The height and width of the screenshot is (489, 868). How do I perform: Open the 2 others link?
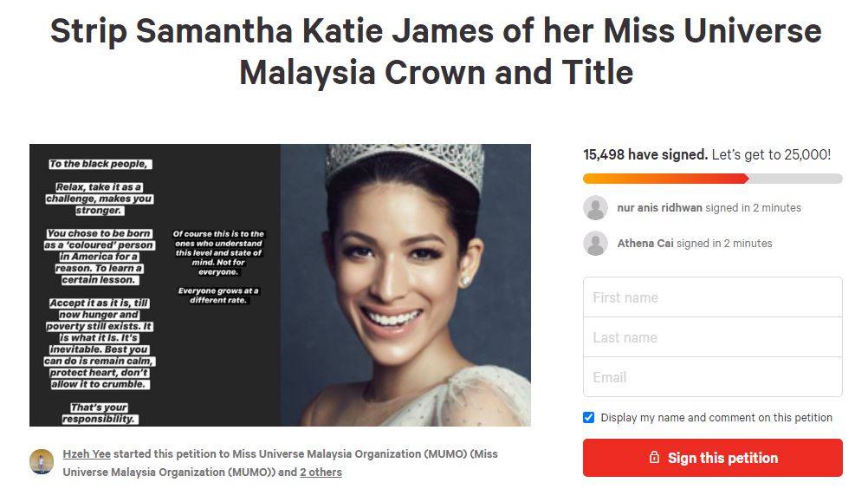(321, 473)
